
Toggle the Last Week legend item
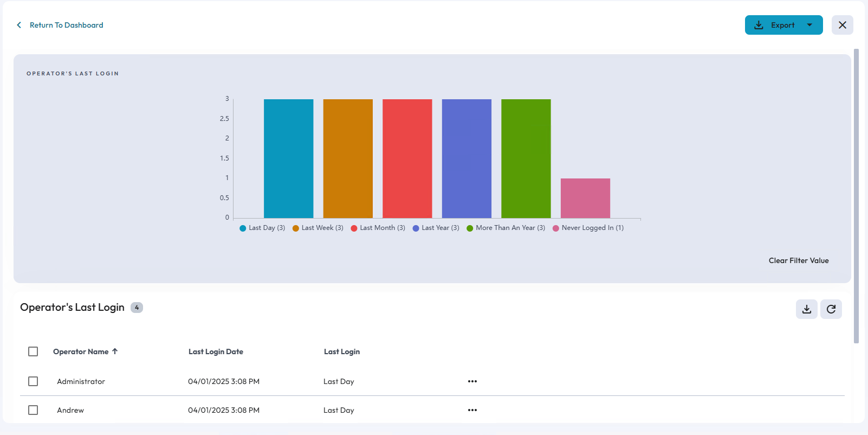point(318,228)
